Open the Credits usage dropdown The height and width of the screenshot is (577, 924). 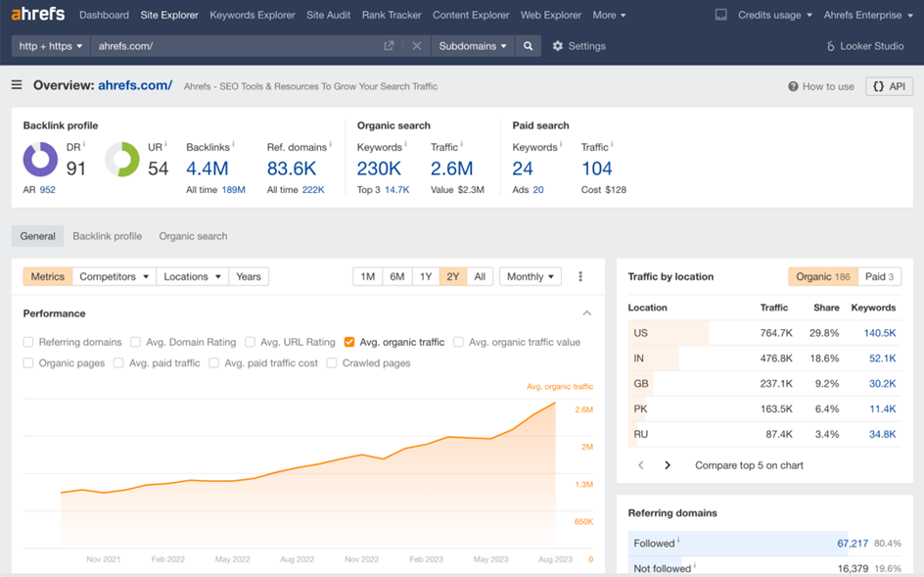point(775,15)
